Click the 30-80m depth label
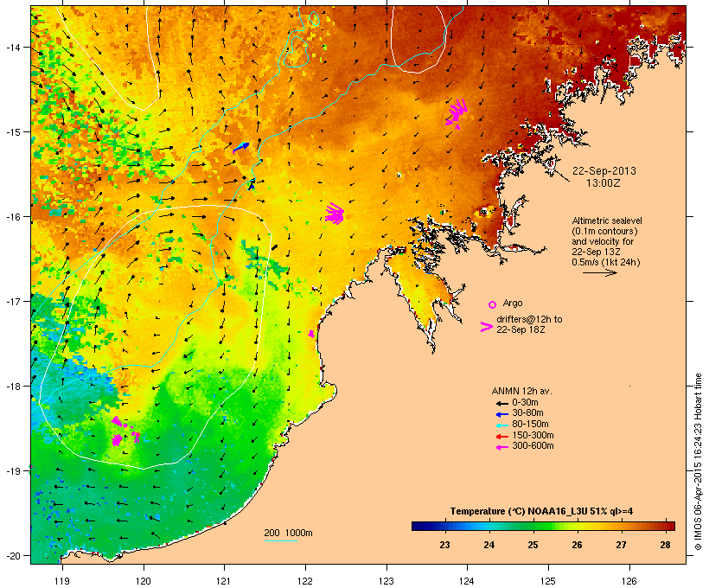The width and height of the screenshot is (709, 588). (x=527, y=413)
